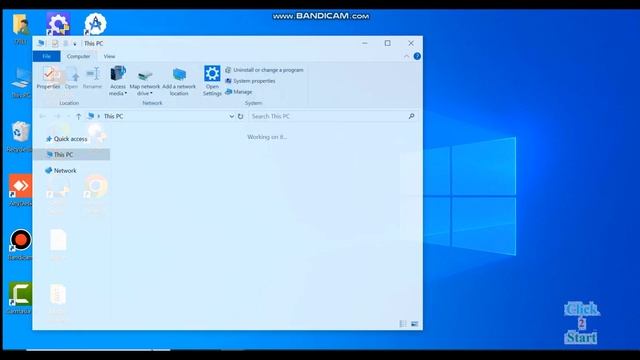Select Network in the navigation pane
The height and width of the screenshot is (360, 640).
(x=61, y=170)
